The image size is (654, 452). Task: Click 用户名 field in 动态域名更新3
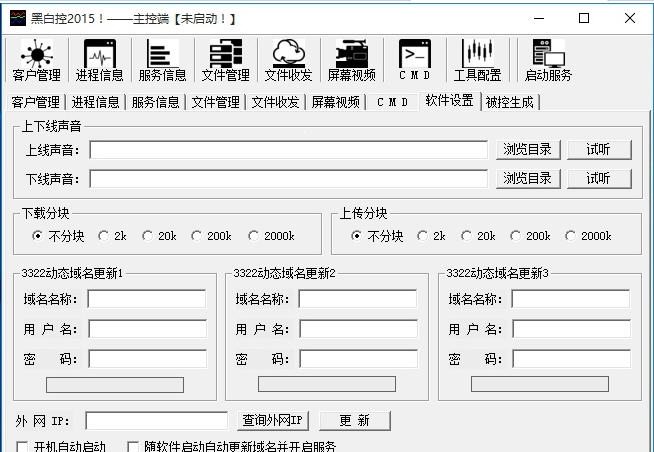571,329
